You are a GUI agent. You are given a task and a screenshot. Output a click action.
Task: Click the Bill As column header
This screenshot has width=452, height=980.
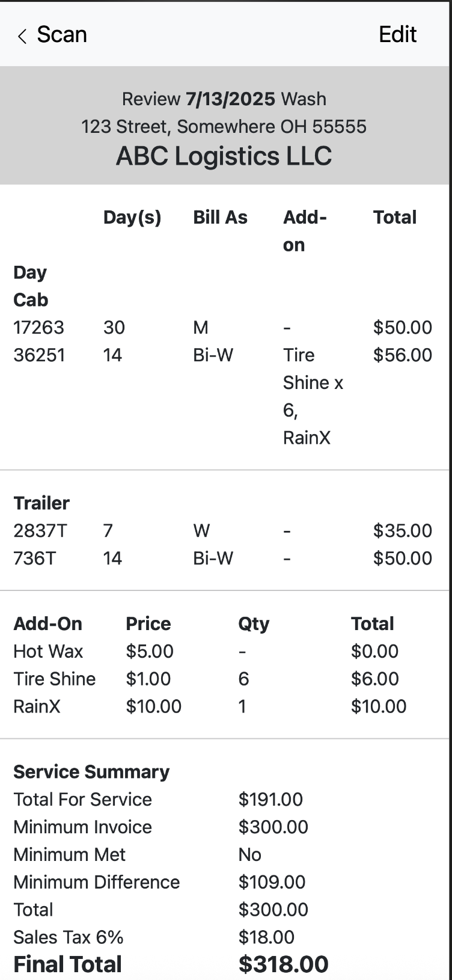point(220,218)
